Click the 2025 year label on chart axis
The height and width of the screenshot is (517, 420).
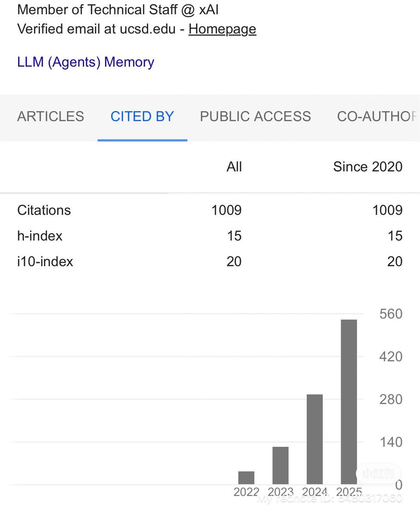pos(349,492)
